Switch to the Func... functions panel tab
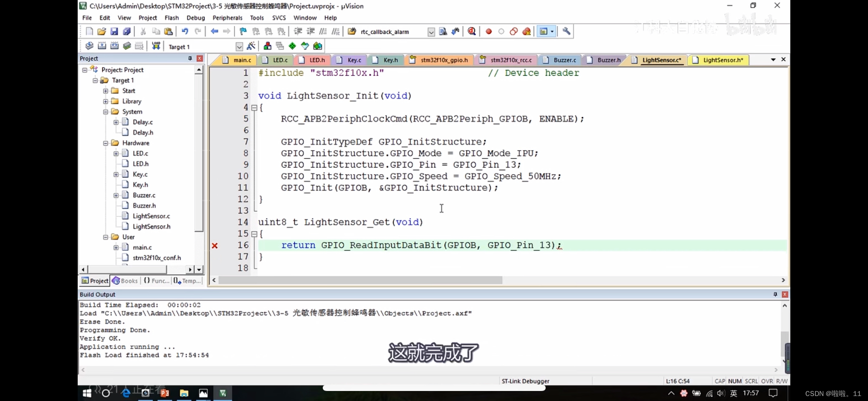The height and width of the screenshot is (401, 868). (157, 281)
